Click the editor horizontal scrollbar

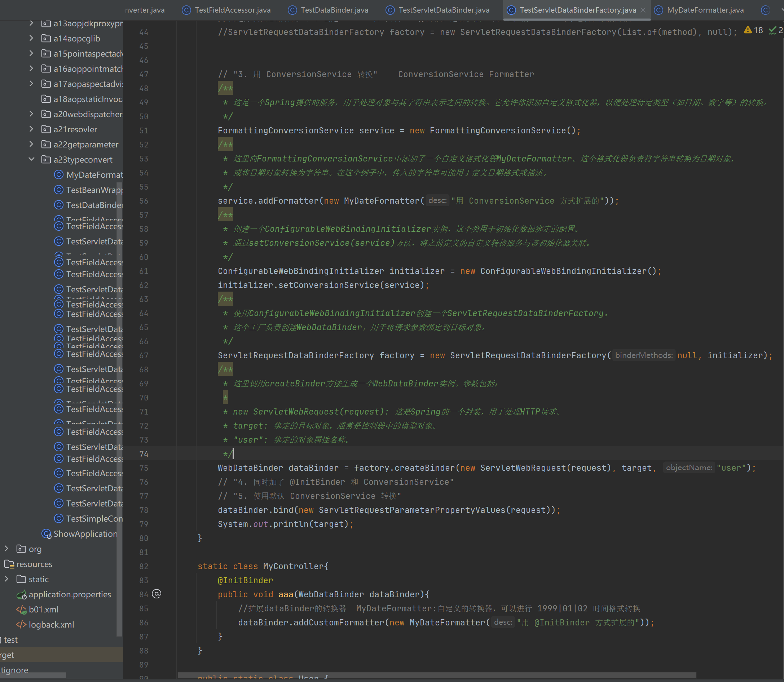437,675
